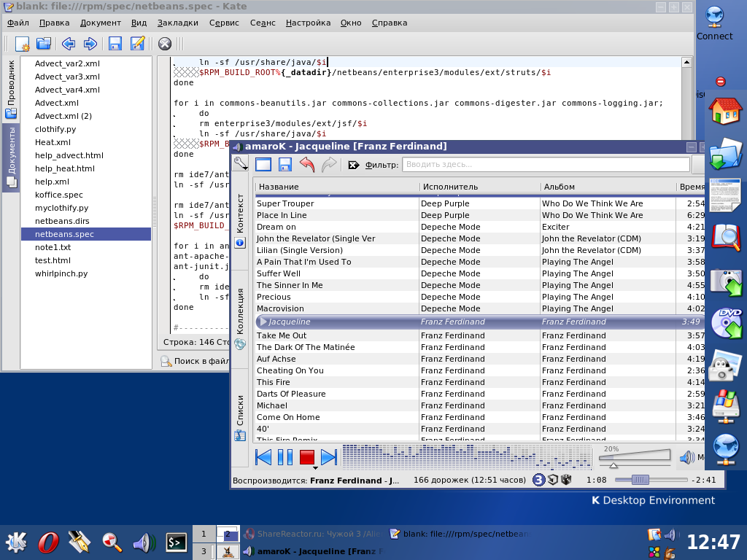The width and height of the screenshot is (747, 560).
Task: Open the Контекст tab in amaroK
Action: pyautogui.click(x=240, y=220)
